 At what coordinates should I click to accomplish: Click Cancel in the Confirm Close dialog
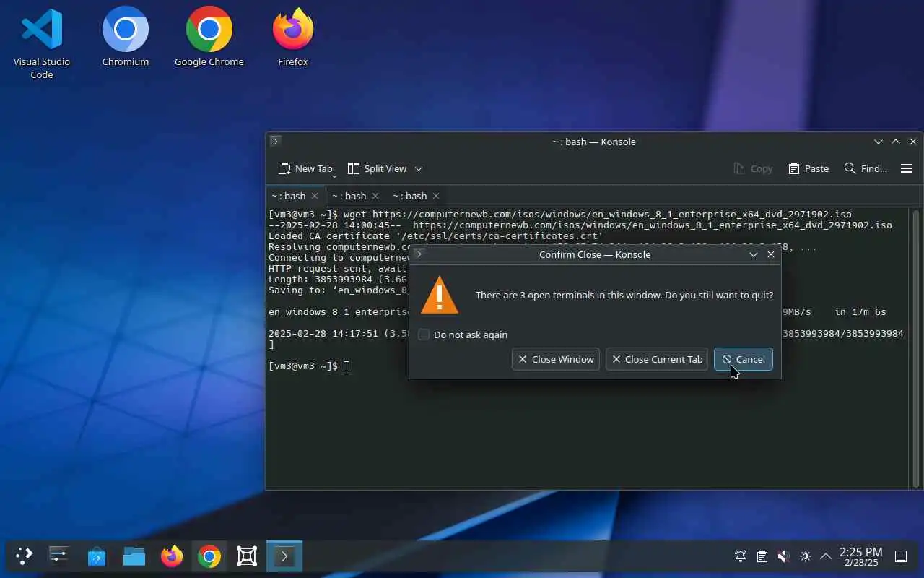pyautogui.click(x=744, y=359)
